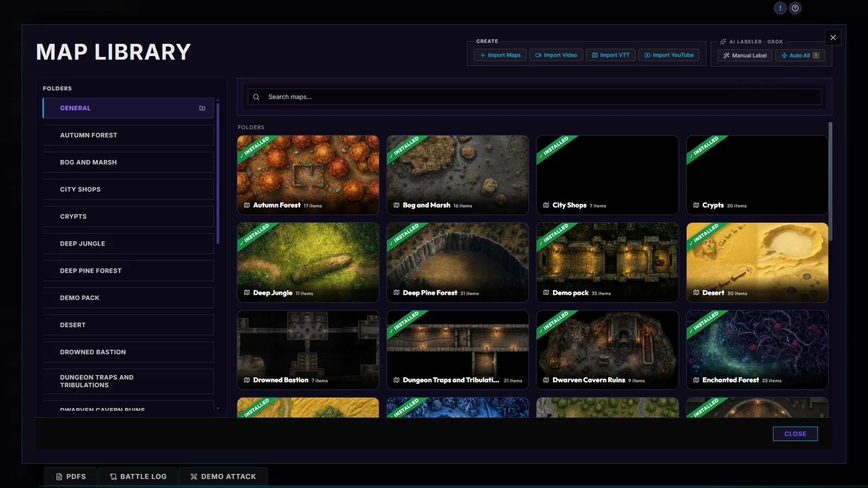
Task: Switch to the Demo Attack tab
Action: coord(224,477)
